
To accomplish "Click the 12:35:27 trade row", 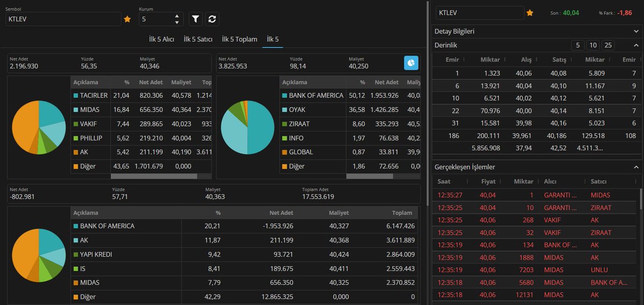I will tap(535, 195).
